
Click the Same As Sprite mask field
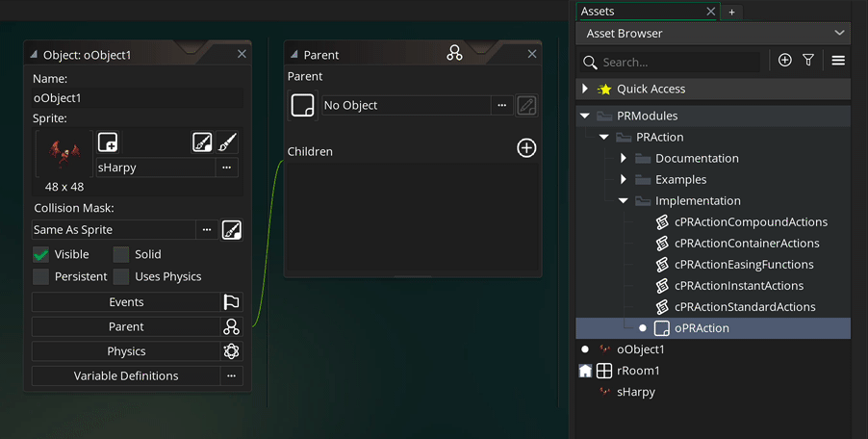point(114,229)
